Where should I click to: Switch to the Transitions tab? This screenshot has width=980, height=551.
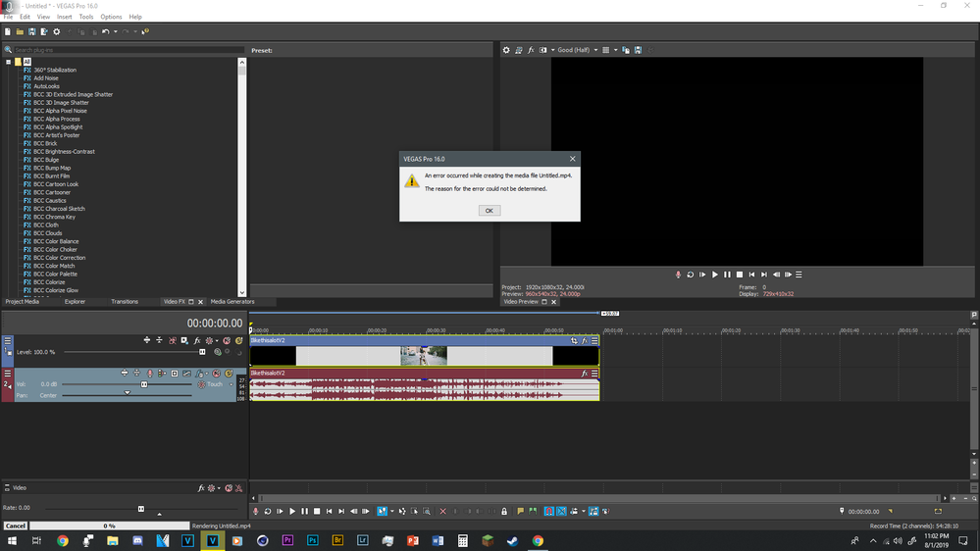(x=125, y=302)
